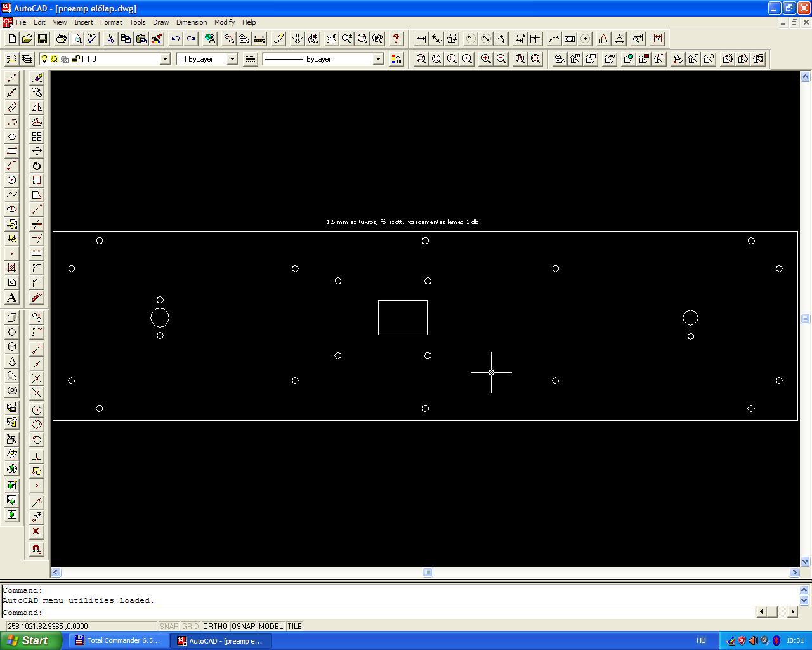The width and height of the screenshot is (812, 650).
Task: Select the Array tool
Action: 37,136
